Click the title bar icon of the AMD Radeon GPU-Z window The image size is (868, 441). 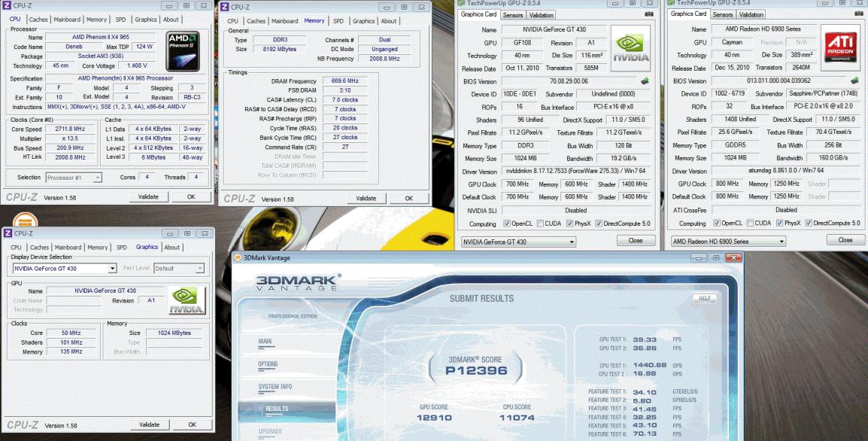tap(671, 3)
